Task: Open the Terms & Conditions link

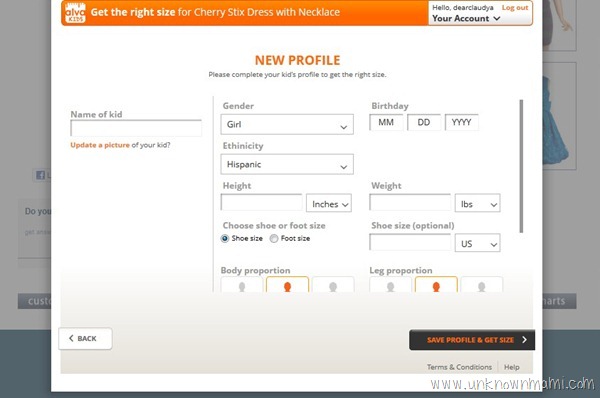Action: coord(460,367)
